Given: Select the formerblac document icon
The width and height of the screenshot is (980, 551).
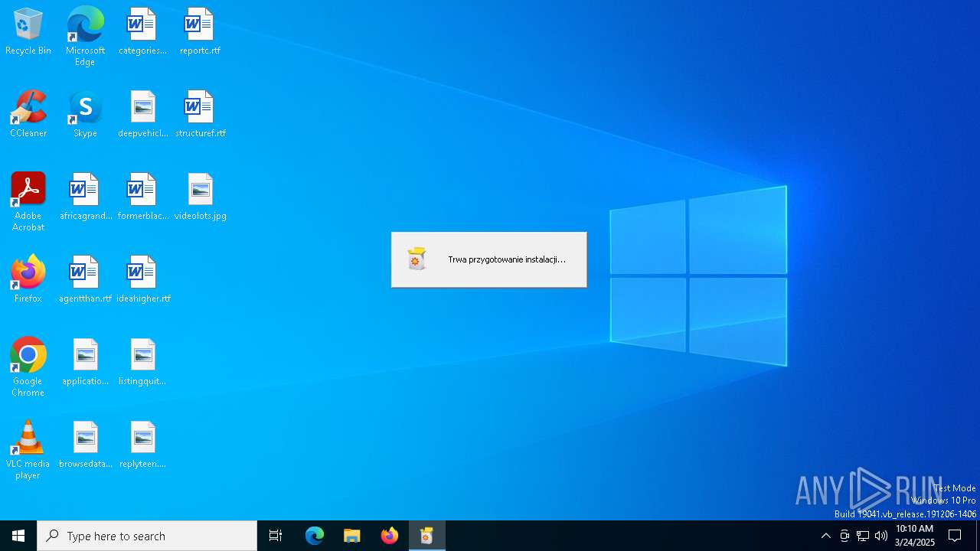Looking at the screenshot, I should coord(142,197).
